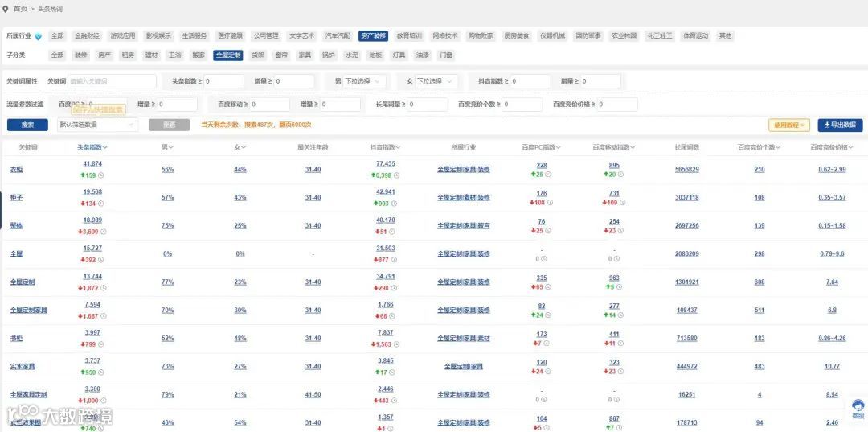Click 衣柜's 长尾词数 value 5656829
This screenshot has height=432, width=868.
coord(687,170)
